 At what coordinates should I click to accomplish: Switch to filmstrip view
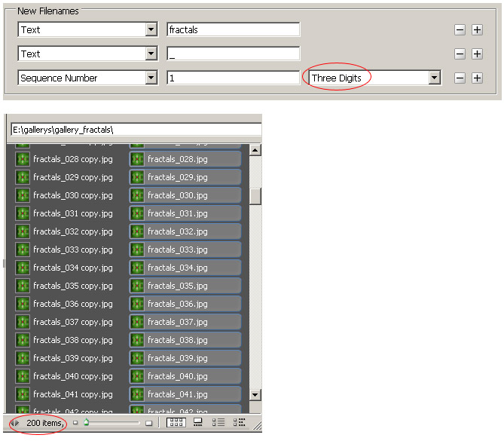tap(197, 422)
